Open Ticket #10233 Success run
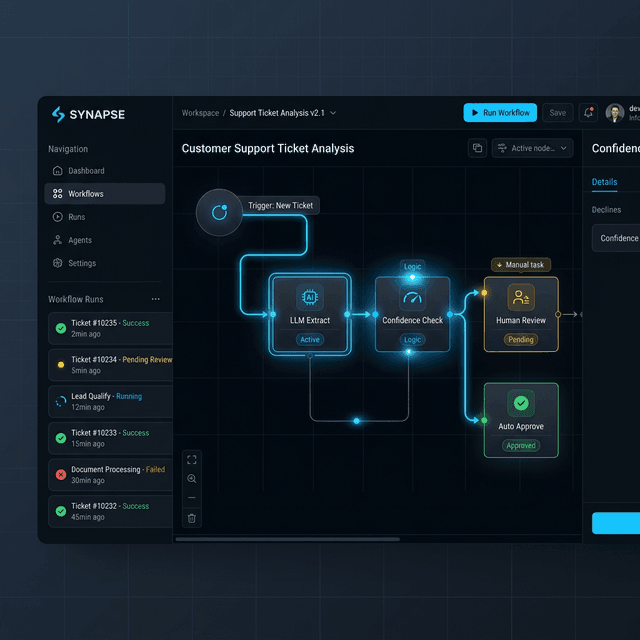640x640 pixels. (110, 438)
